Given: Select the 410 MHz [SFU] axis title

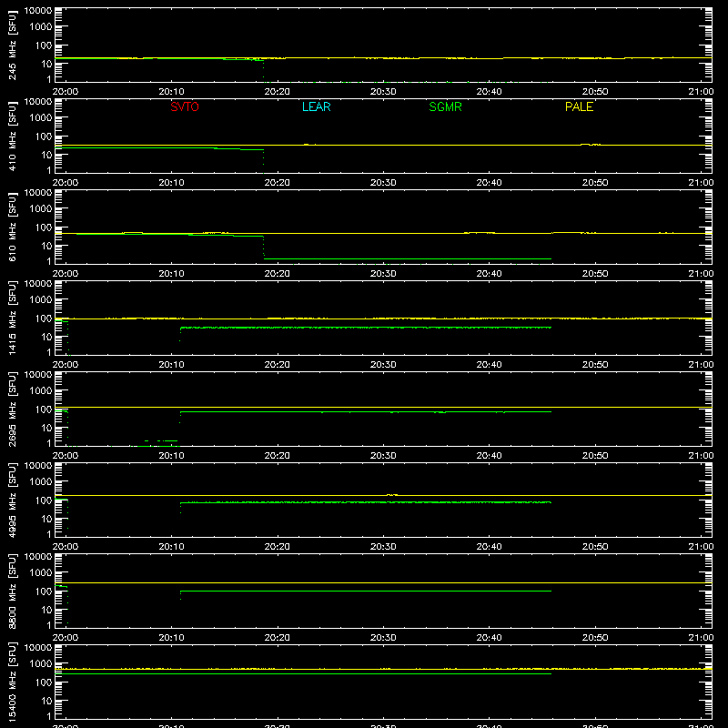Looking at the screenshot, I should coord(13,136).
